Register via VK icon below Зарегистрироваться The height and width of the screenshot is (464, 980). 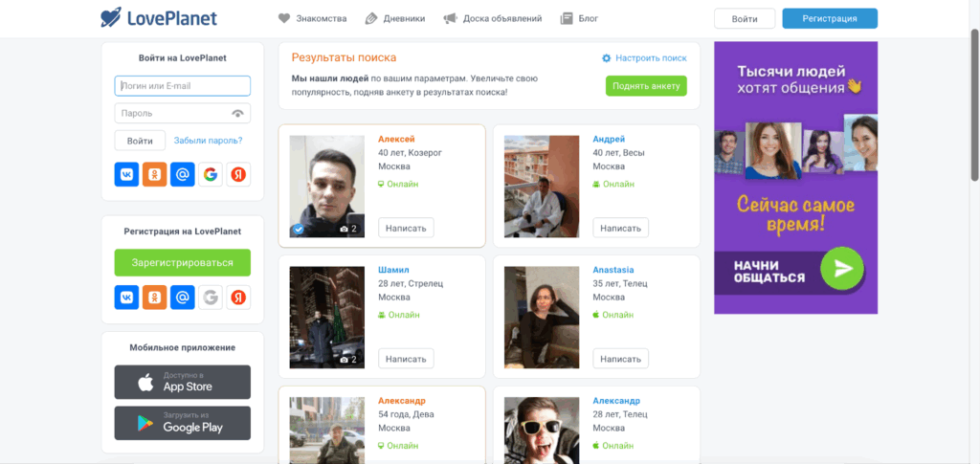(x=126, y=298)
